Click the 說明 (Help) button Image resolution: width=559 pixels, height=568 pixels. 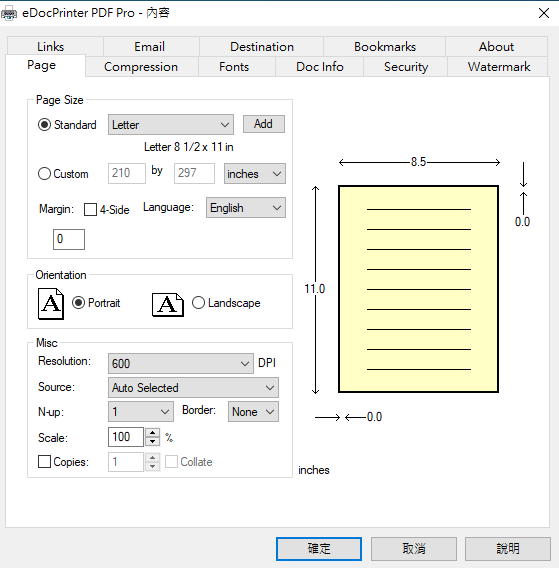coord(508,548)
